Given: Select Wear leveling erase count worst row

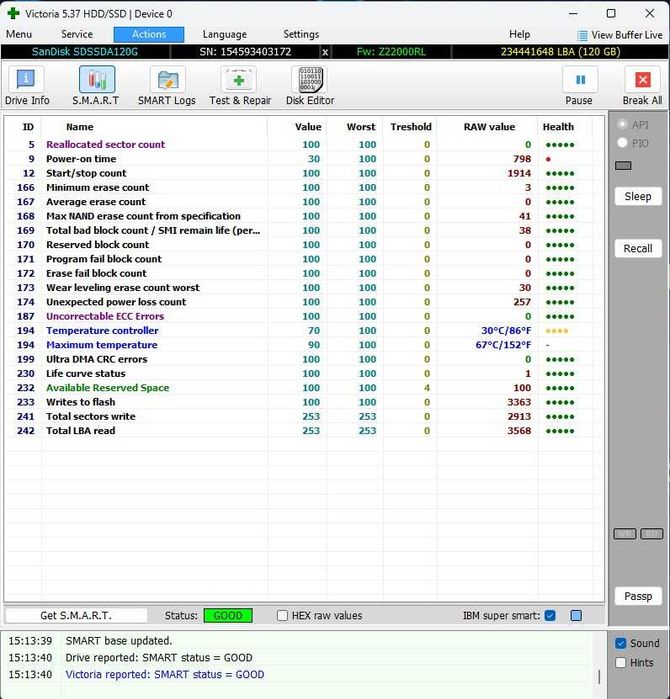Looking at the screenshot, I should point(304,288).
